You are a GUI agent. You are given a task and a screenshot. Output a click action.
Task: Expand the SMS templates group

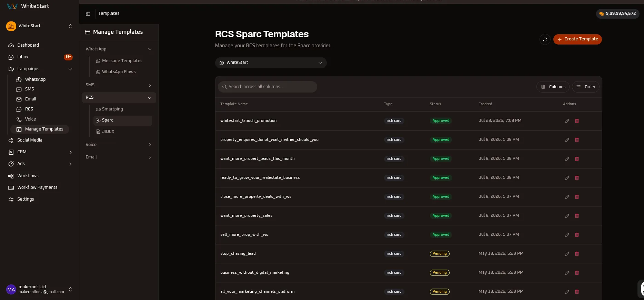tap(119, 85)
